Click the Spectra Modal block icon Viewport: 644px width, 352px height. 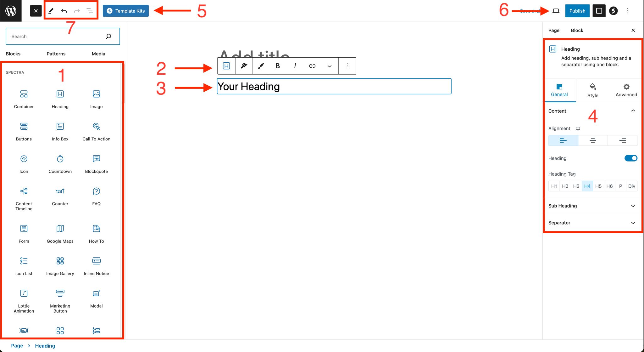tap(96, 293)
